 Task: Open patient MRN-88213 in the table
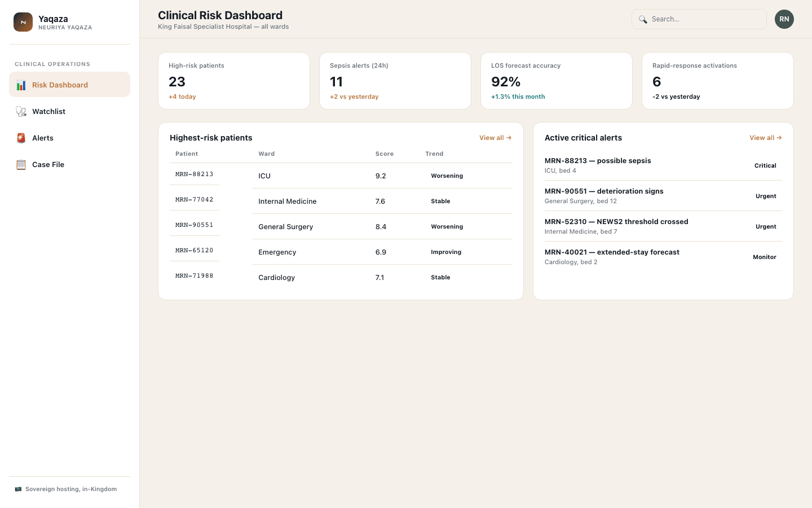click(195, 174)
